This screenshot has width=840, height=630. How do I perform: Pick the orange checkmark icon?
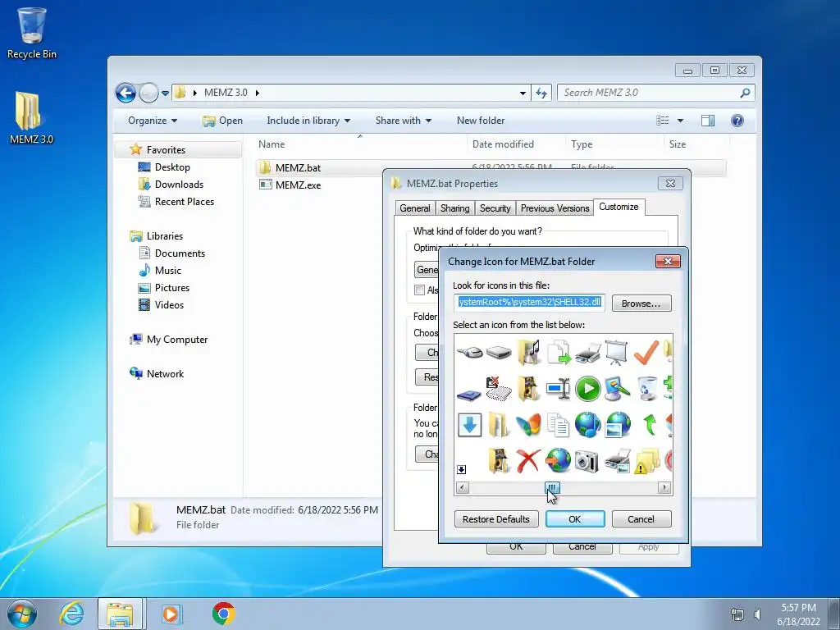pos(646,352)
